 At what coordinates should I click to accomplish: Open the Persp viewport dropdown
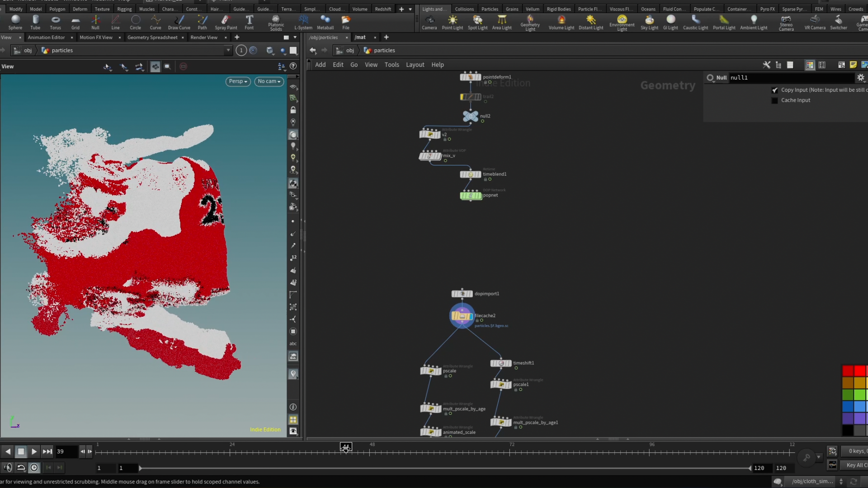point(238,81)
